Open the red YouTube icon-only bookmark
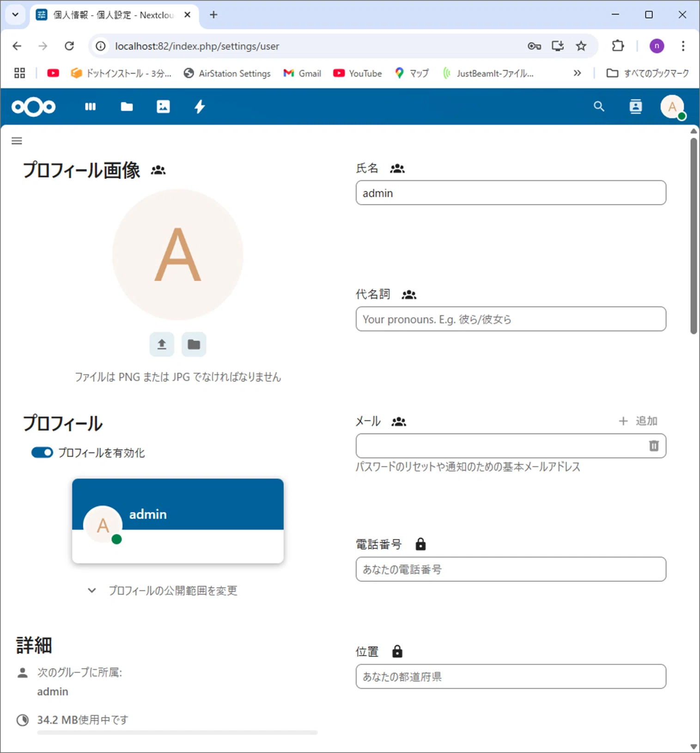This screenshot has height=753, width=700. (53, 73)
